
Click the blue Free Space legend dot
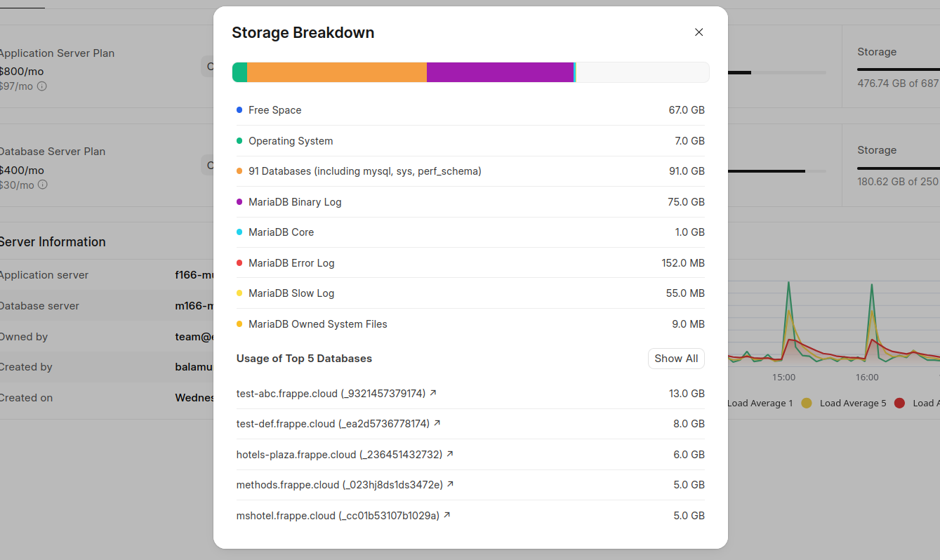coord(239,110)
